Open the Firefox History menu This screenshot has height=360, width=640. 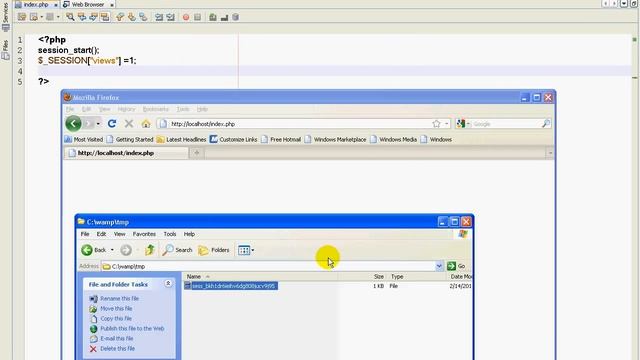tap(126, 109)
